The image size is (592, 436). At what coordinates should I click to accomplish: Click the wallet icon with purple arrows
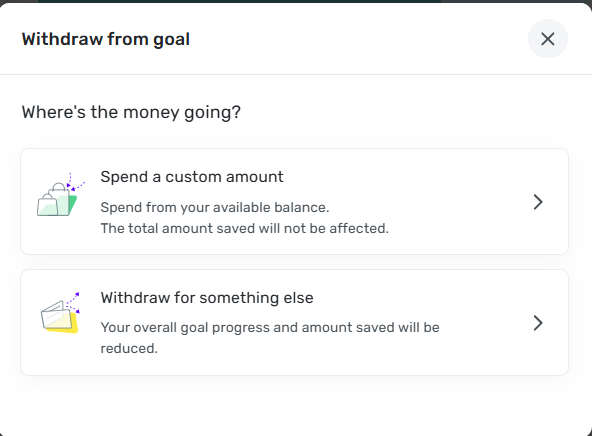click(x=60, y=312)
